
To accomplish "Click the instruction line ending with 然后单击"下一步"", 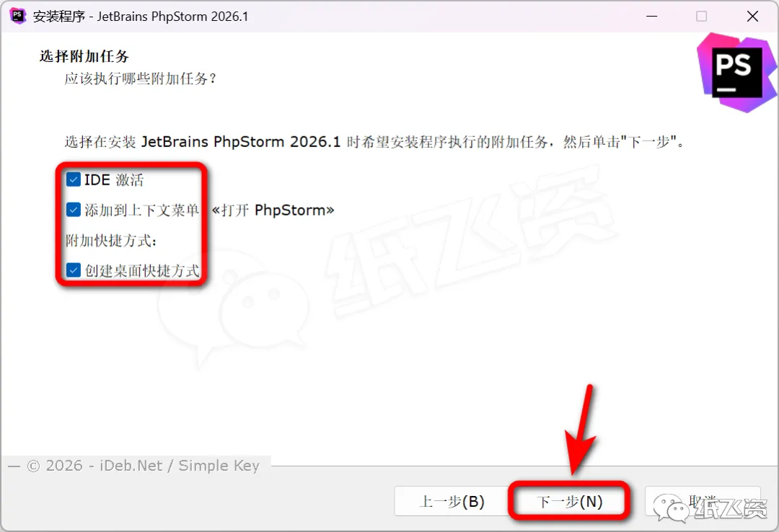I will [375, 142].
